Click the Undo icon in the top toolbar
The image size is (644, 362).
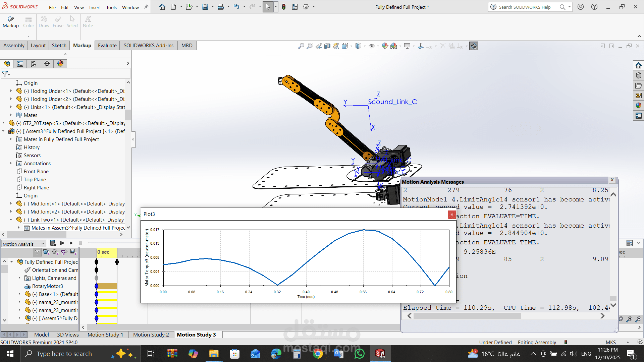pos(236,7)
